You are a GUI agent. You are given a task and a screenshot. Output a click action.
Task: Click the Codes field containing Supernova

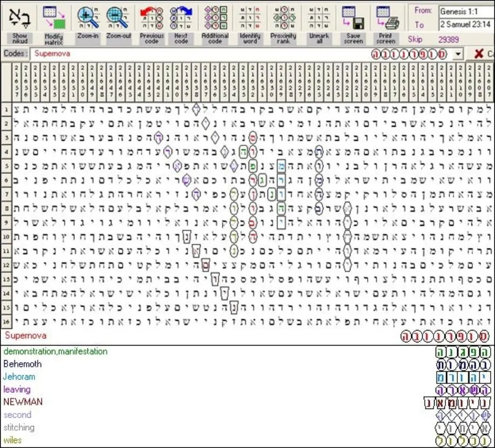(241, 54)
